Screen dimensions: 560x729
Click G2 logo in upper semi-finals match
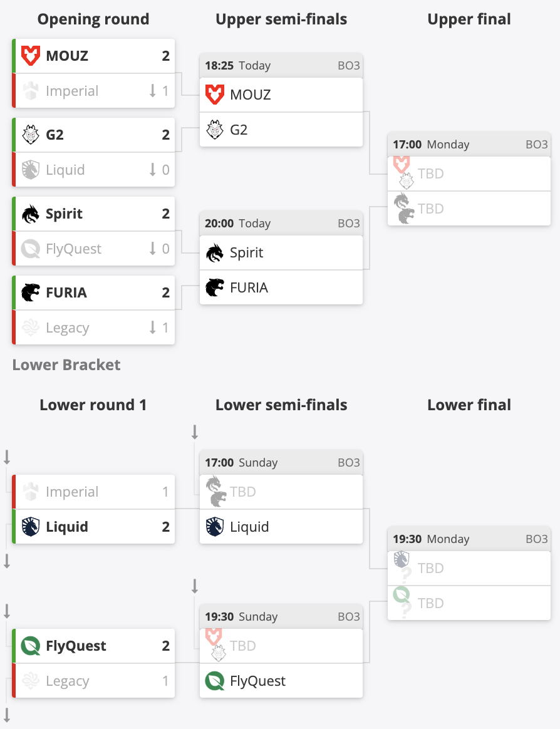[215, 130]
